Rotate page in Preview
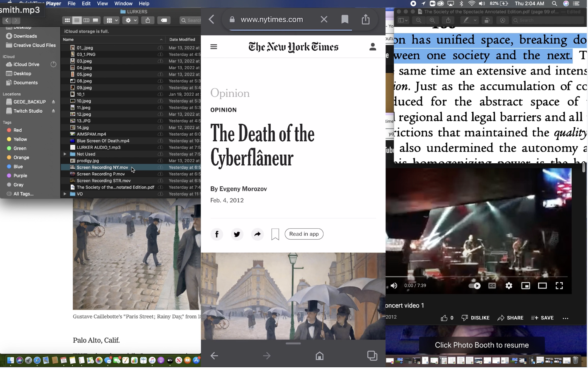 click(x=487, y=20)
